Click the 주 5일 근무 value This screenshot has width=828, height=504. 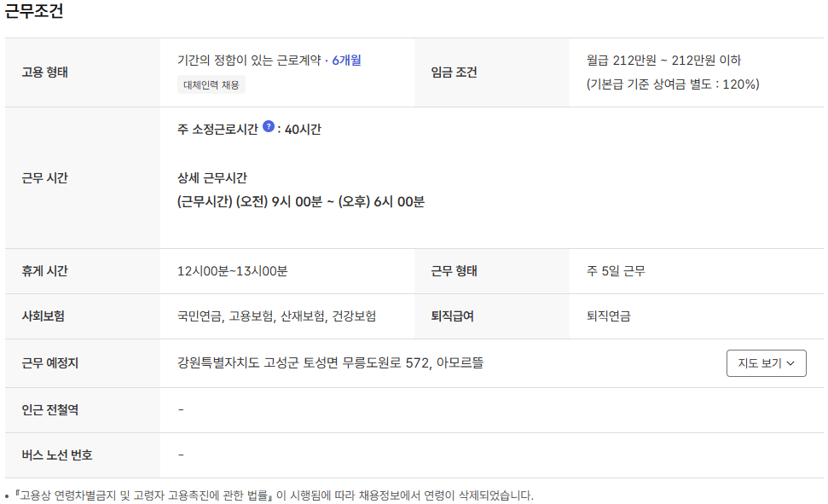pos(616,271)
